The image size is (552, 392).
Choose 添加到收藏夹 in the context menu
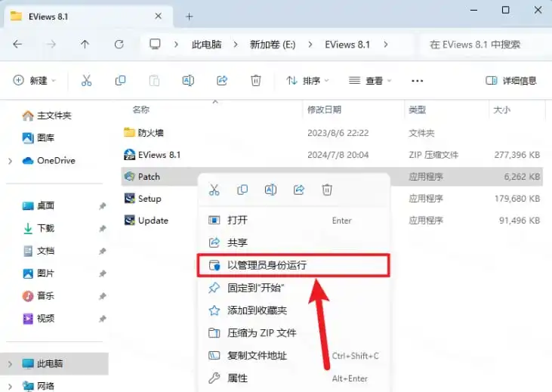(294, 310)
